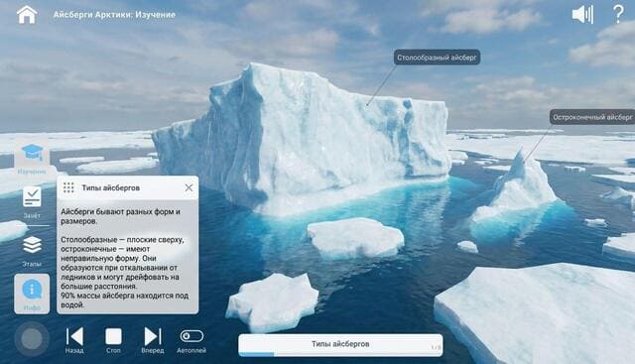Toggle the Инфо panel button
Screen dimensions: 635x364
click(32, 294)
